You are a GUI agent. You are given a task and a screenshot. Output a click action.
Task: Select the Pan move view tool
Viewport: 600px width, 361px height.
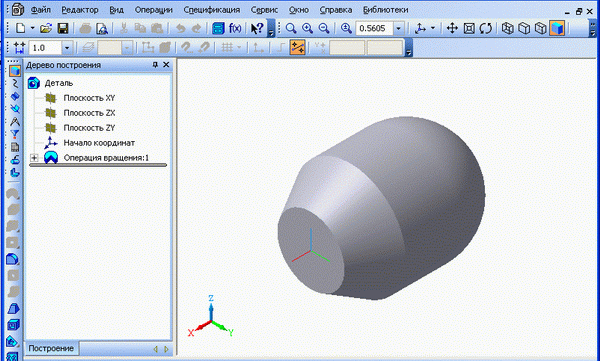(452, 28)
